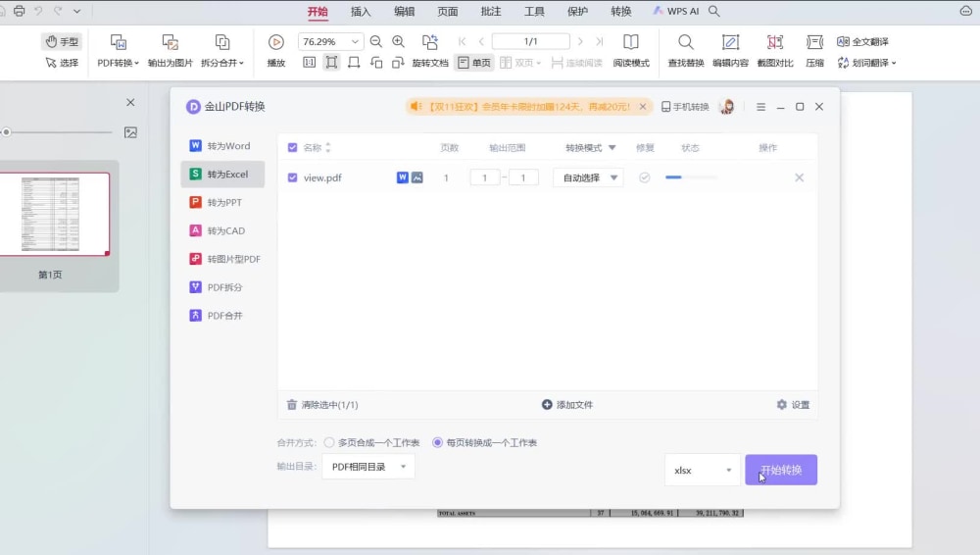Image resolution: width=980 pixels, height=555 pixels.
Task: Open 截图对比 screenshot compare tool
Action: (775, 51)
